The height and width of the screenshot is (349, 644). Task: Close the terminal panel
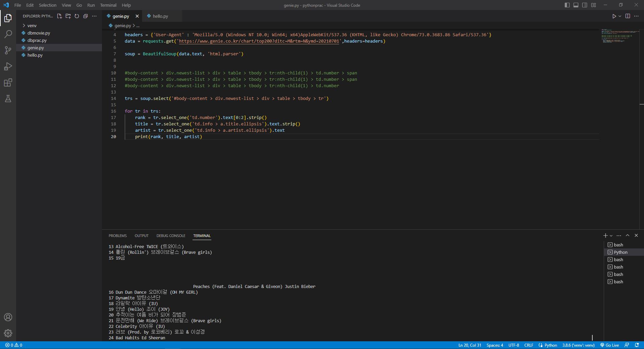[636, 236]
